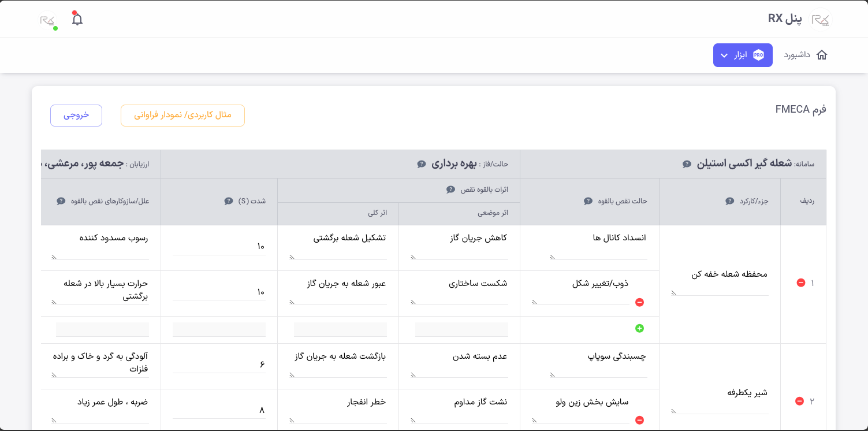Screen dimensions: 868x431
Task: Open مثال کاربردی/ نمودار فراوانی
Action: pos(182,115)
